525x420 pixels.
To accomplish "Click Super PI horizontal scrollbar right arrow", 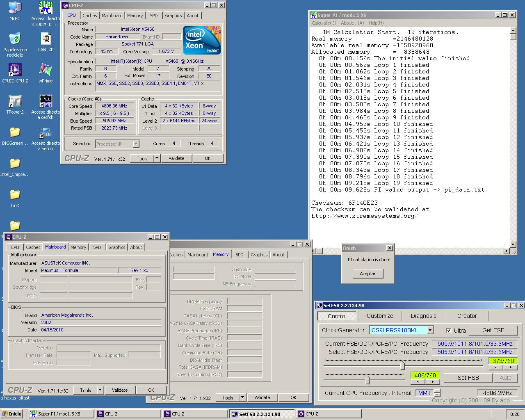I will tap(507, 251).
